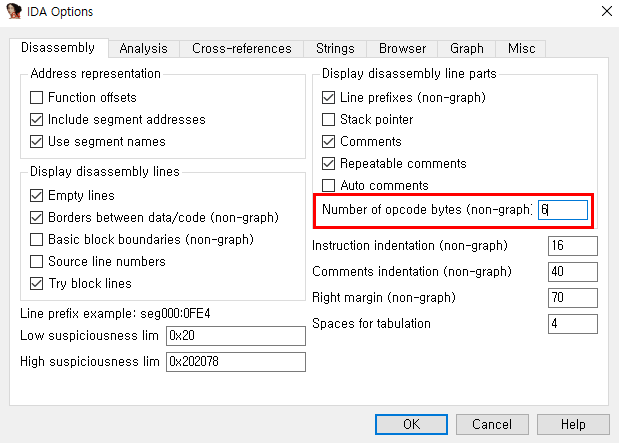Confirm settings with the OK button

point(411,424)
